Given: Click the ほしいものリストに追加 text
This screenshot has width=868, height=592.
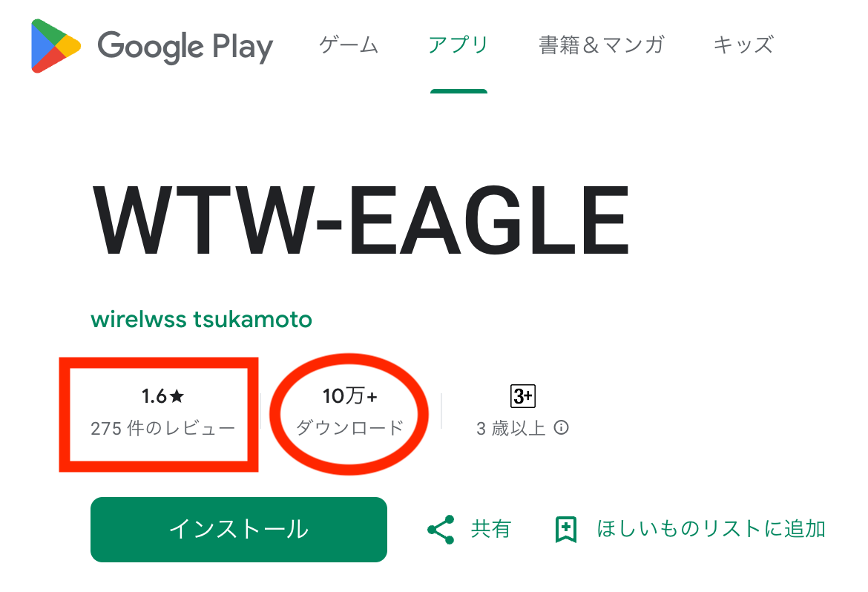Looking at the screenshot, I should 711,529.
